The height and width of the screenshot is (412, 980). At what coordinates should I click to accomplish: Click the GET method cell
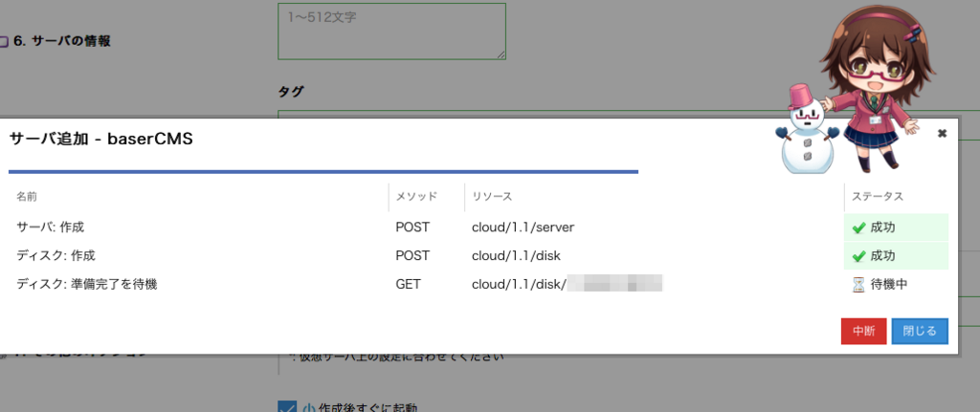[x=408, y=285]
